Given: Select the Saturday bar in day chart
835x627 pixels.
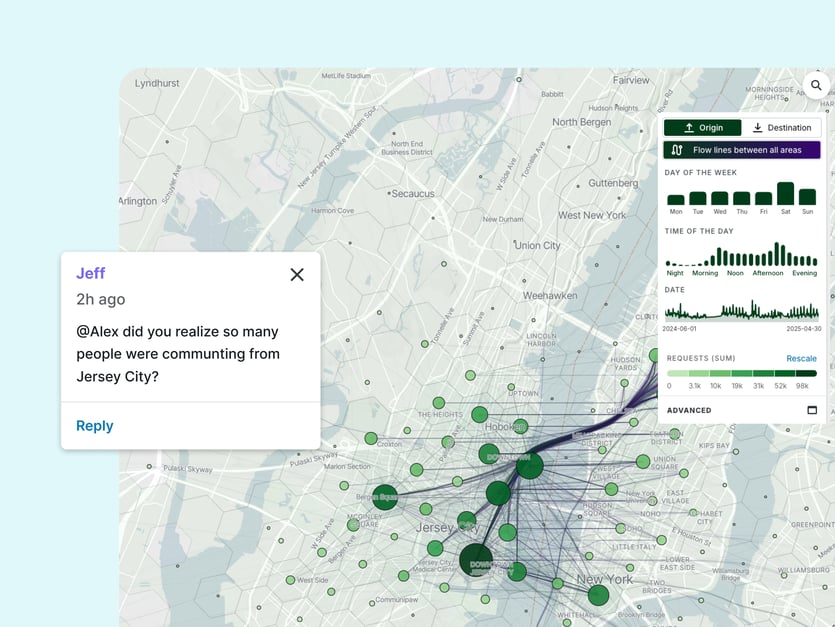Looking at the screenshot, I should 785,194.
